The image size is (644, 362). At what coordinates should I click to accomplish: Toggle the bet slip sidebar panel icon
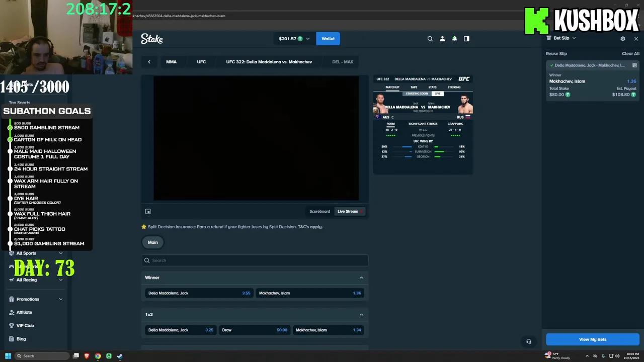466,39
